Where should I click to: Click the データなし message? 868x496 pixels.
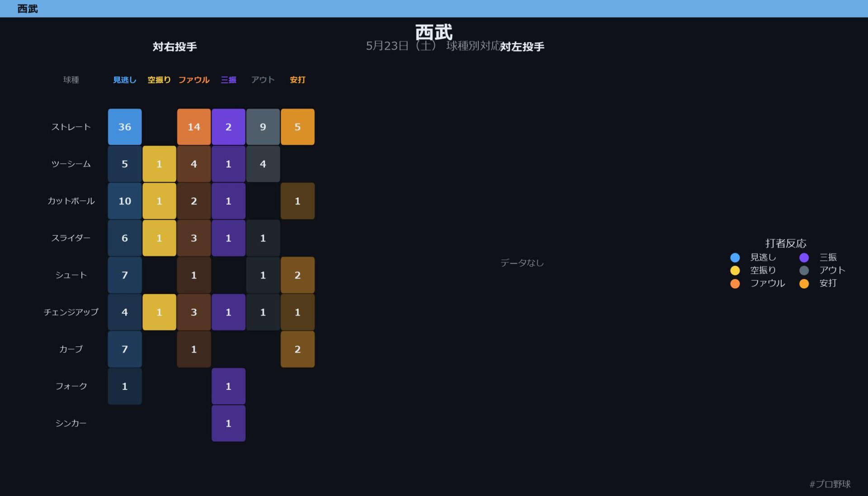point(522,263)
